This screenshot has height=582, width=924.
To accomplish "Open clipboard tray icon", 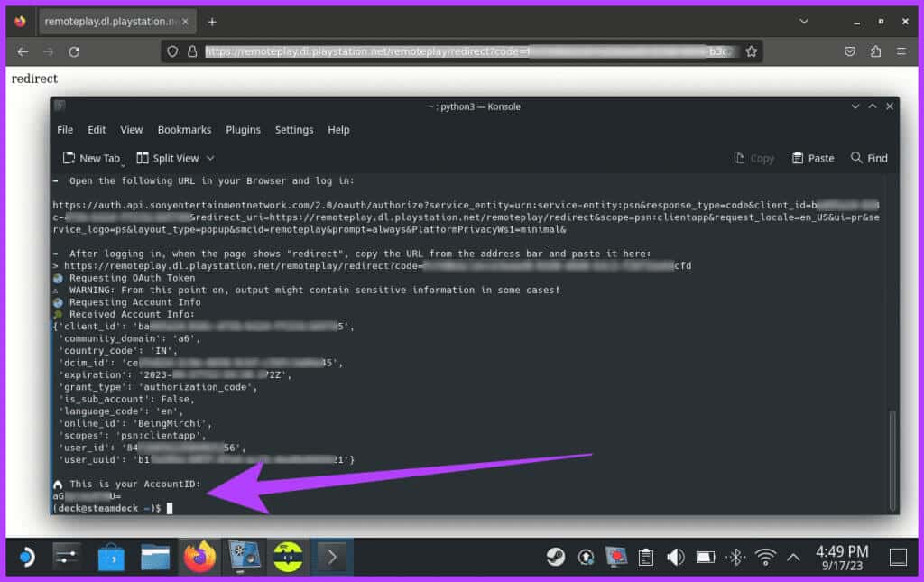I will [646, 557].
